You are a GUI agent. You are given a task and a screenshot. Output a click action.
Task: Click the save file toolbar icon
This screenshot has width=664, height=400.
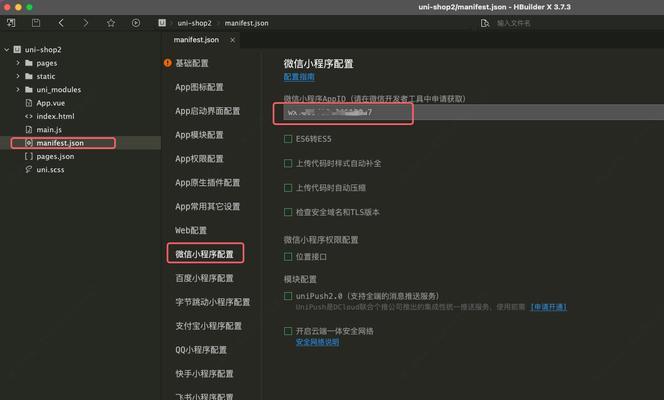36,23
